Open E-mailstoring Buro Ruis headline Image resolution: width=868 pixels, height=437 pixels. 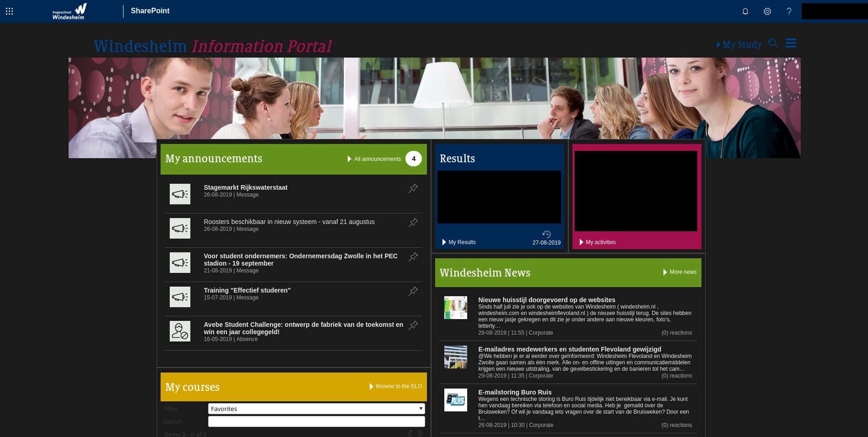(x=515, y=392)
